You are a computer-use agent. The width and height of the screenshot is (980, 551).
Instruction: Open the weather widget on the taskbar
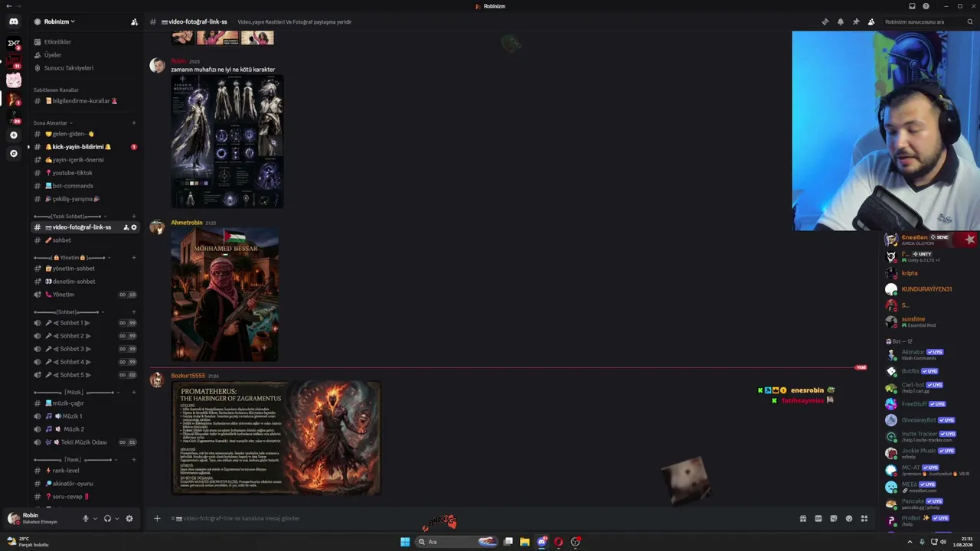(28, 542)
